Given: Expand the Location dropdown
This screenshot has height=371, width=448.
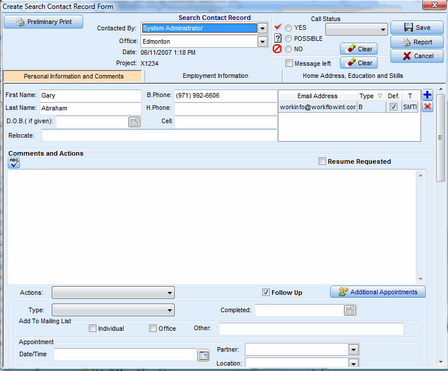Looking at the screenshot, I should coord(353,363).
